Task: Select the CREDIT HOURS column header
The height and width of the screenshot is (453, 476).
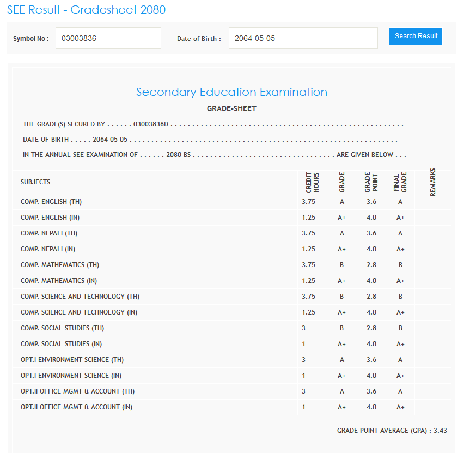Action: (x=312, y=183)
